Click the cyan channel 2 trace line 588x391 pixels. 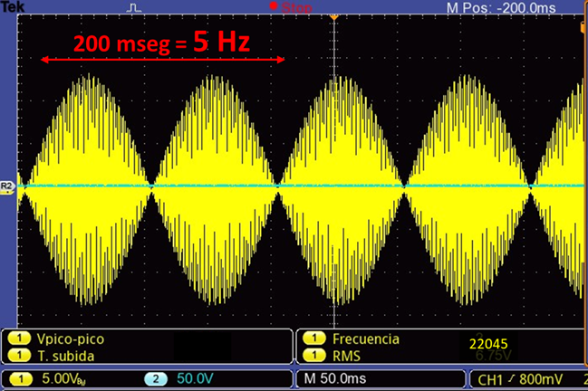click(x=300, y=186)
